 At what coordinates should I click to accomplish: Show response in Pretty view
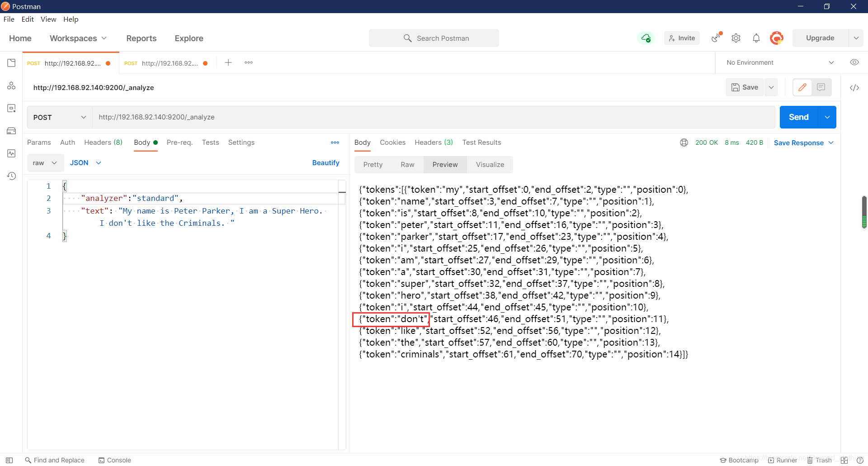(x=373, y=165)
